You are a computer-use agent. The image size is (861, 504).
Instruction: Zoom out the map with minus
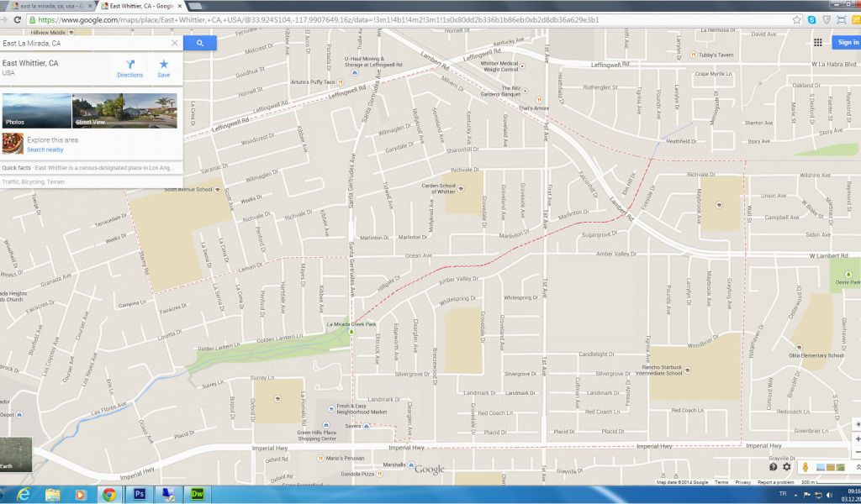pos(857,452)
